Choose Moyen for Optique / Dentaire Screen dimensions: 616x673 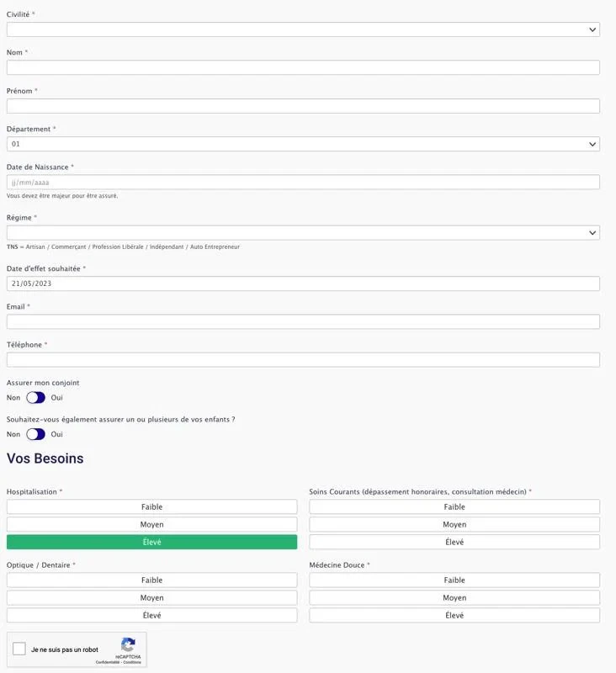click(x=151, y=598)
